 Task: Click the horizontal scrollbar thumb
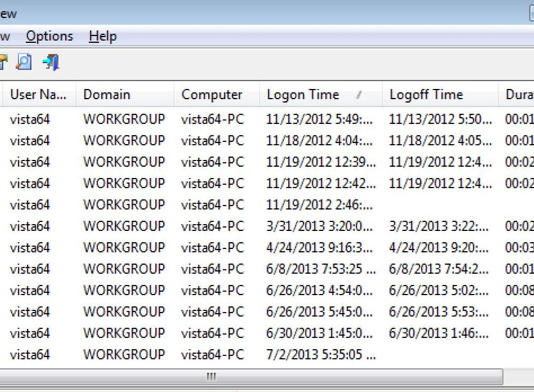251,377
